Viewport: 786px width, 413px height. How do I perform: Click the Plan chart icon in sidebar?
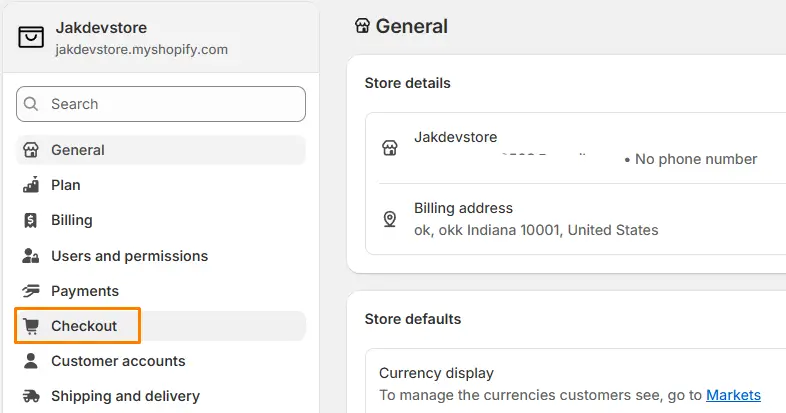31,184
